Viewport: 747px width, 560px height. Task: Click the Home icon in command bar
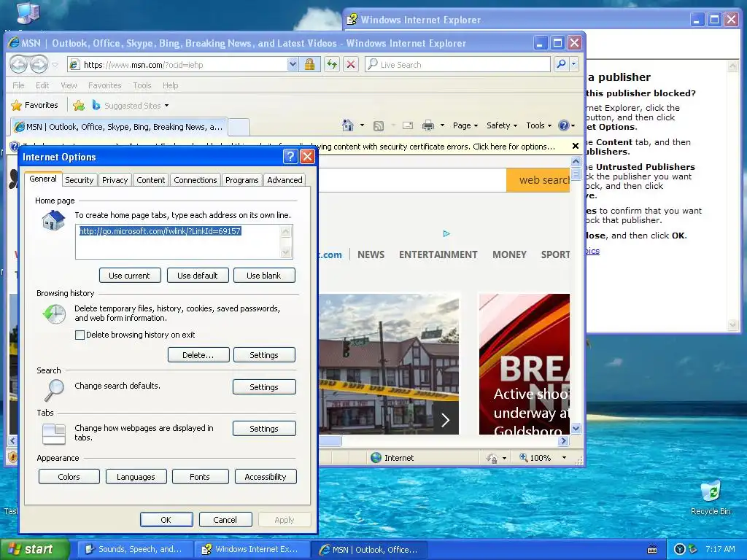[348, 125]
